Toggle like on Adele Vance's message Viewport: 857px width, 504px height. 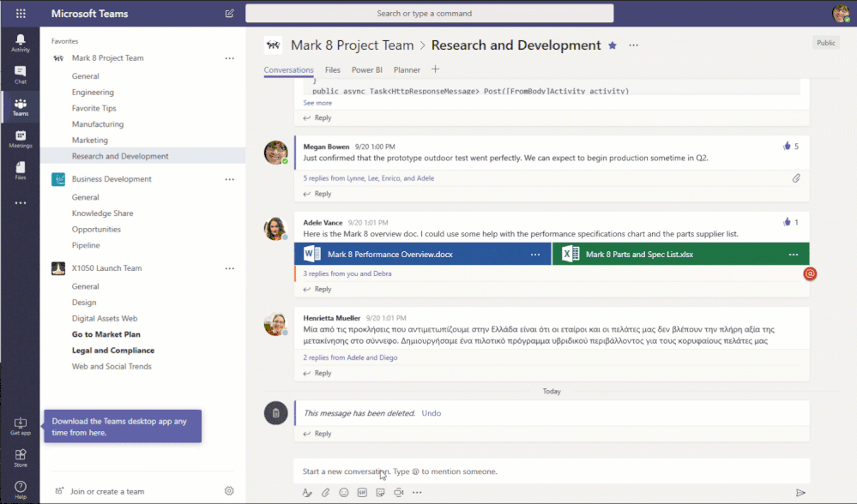click(x=787, y=222)
